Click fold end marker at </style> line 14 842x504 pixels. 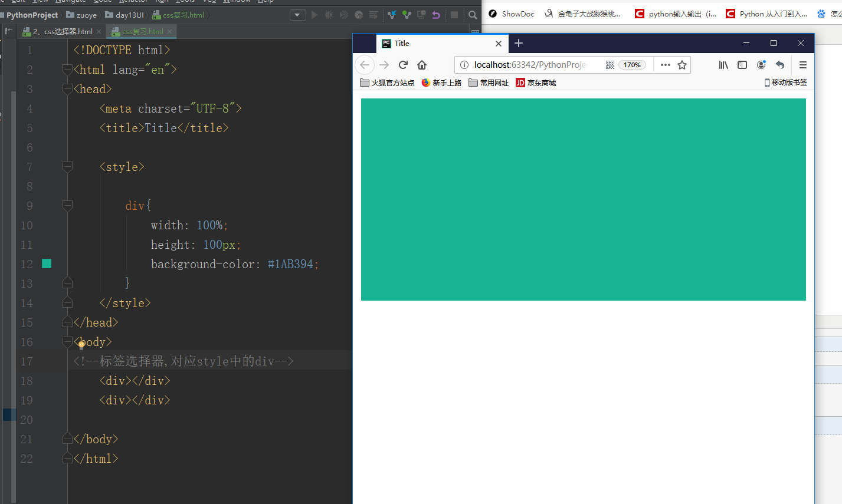tap(67, 303)
